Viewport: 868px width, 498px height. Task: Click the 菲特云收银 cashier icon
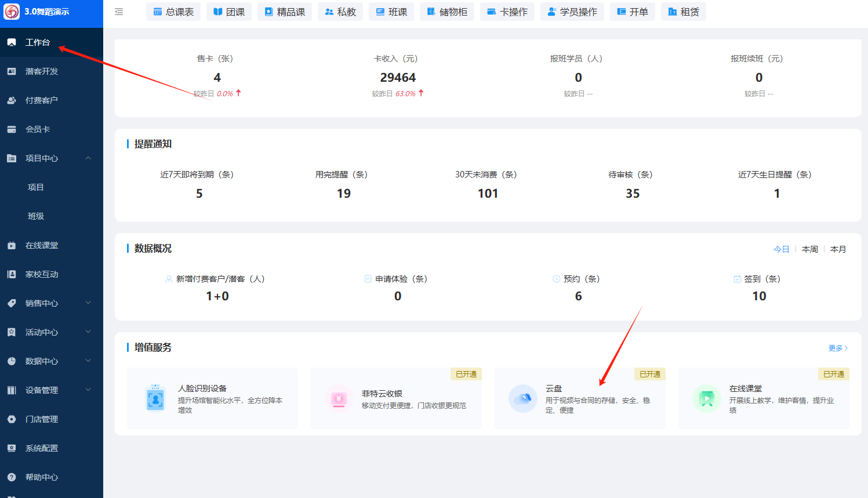coord(339,399)
